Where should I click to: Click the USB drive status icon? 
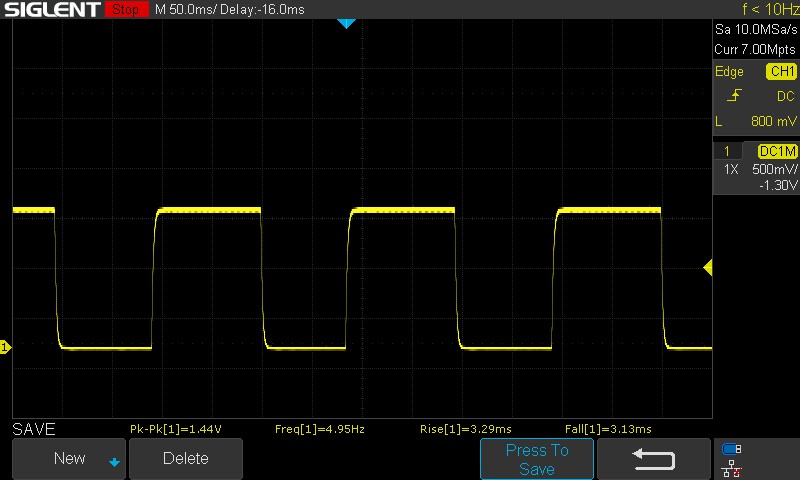(x=732, y=449)
